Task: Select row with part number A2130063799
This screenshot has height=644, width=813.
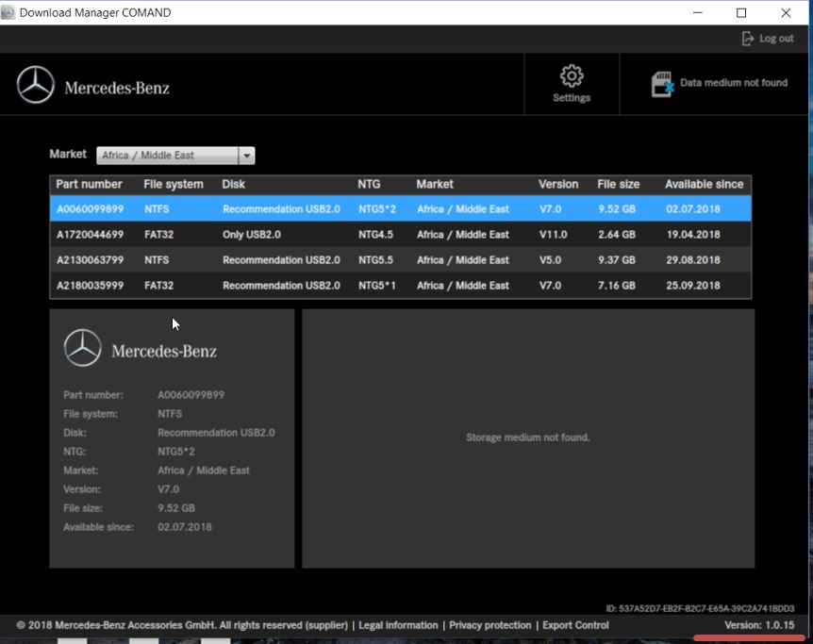Action: tap(400, 260)
